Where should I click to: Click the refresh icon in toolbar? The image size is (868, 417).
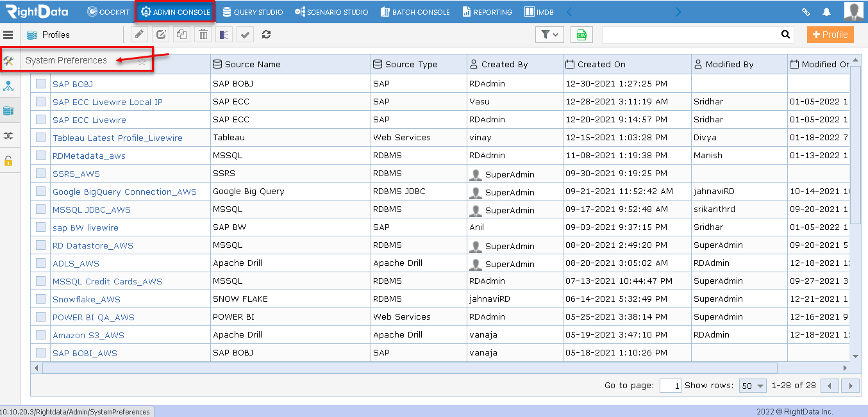[266, 35]
